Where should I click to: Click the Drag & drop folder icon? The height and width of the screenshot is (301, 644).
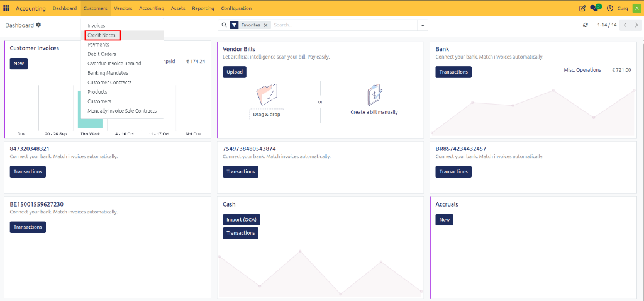pos(267,95)
